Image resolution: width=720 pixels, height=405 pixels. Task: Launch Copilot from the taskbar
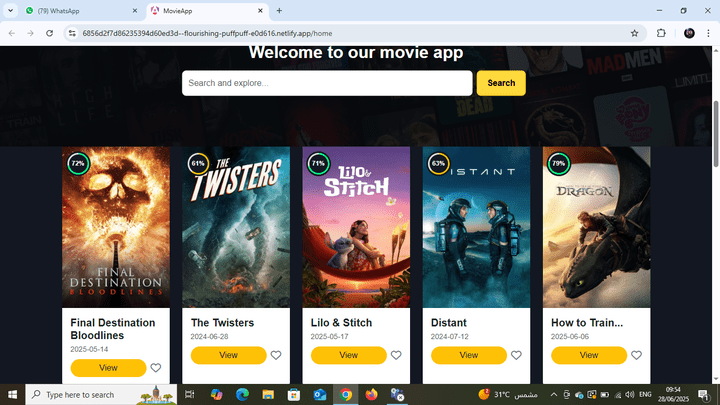point(216,394)
